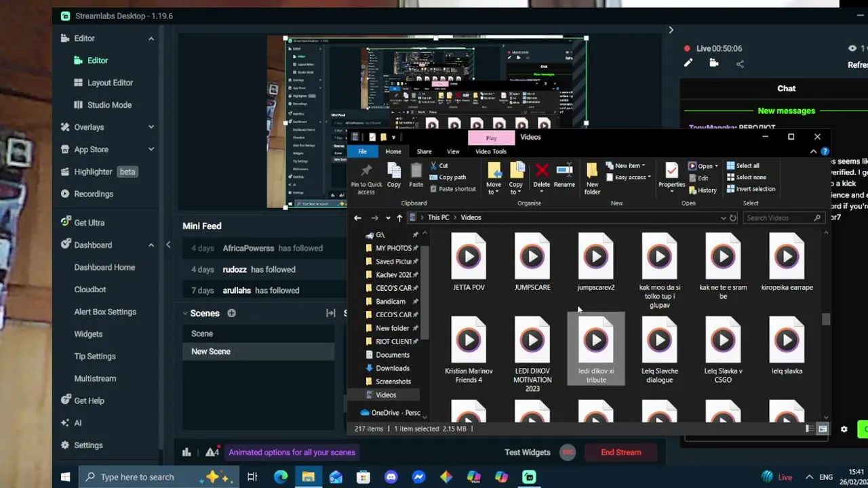
Task: Open Downloads in navigation pane
Action: pyautogui.click(x=392, y=368)
